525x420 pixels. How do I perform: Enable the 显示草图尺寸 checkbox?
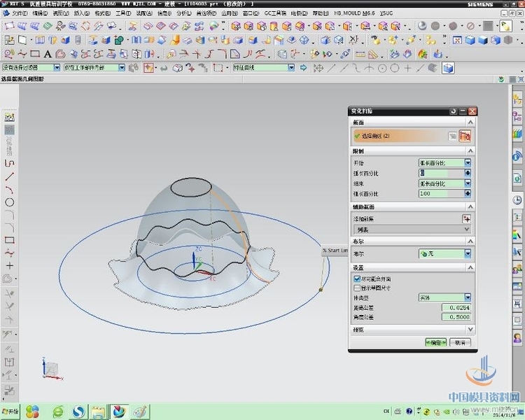pyautogui.click(x=358, y=288)
